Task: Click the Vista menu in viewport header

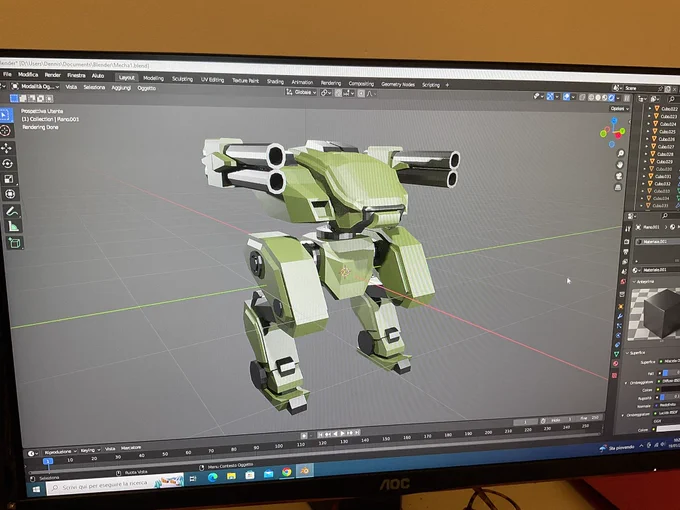Action: (71, 87)
